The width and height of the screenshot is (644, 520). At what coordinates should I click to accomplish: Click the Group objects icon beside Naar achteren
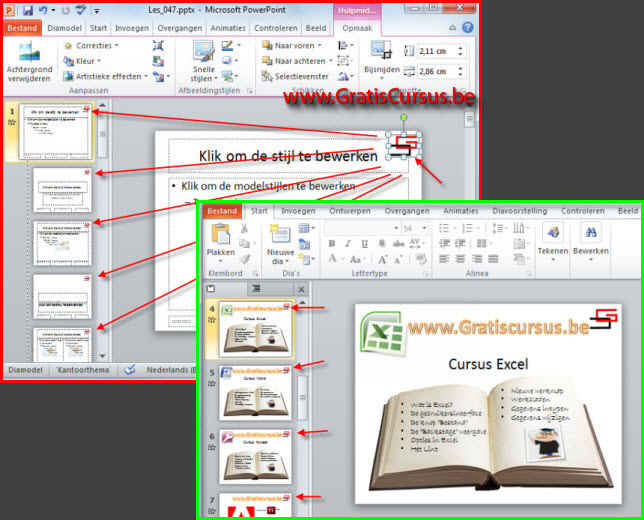click(x=343, y=61)
